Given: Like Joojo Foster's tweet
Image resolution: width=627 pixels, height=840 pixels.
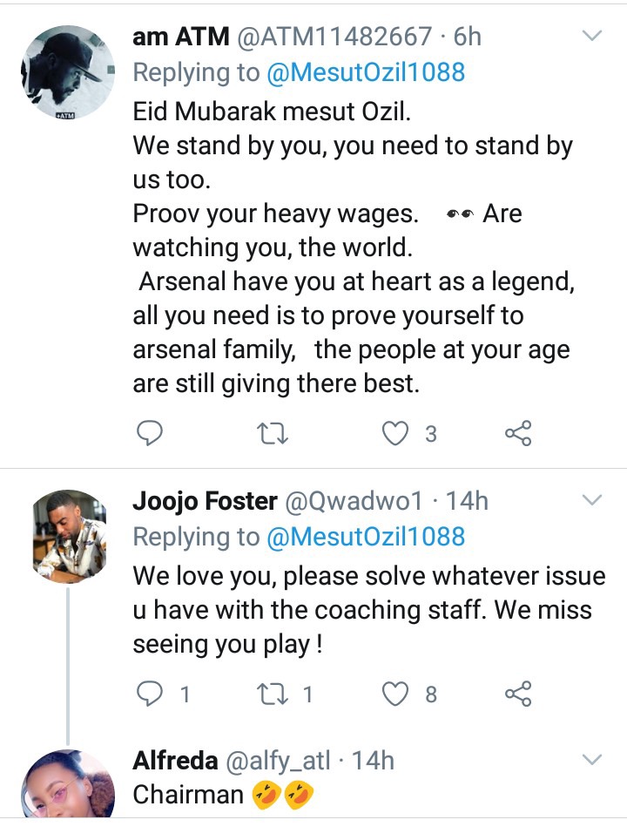Looking at the screenshot, I should pyautogui.click(x=397, y=694).
